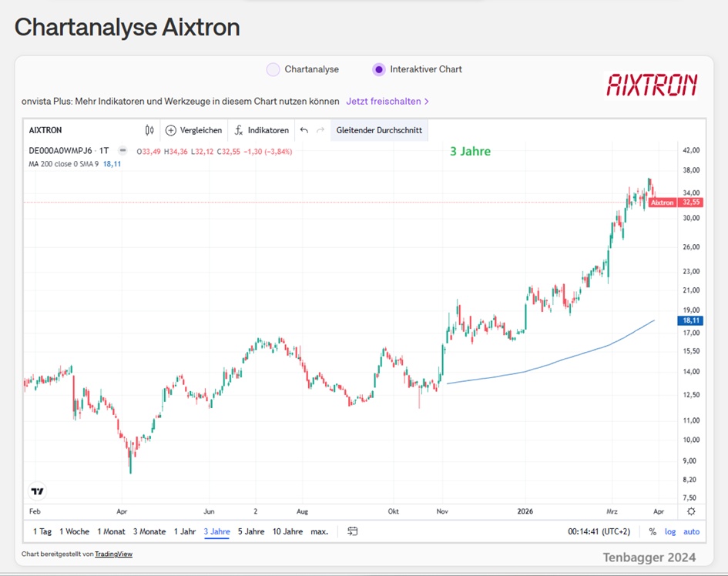728x576 pixels.
Task: Select the Interaktiver Chart radio option
Action: [x=378, y=69]
